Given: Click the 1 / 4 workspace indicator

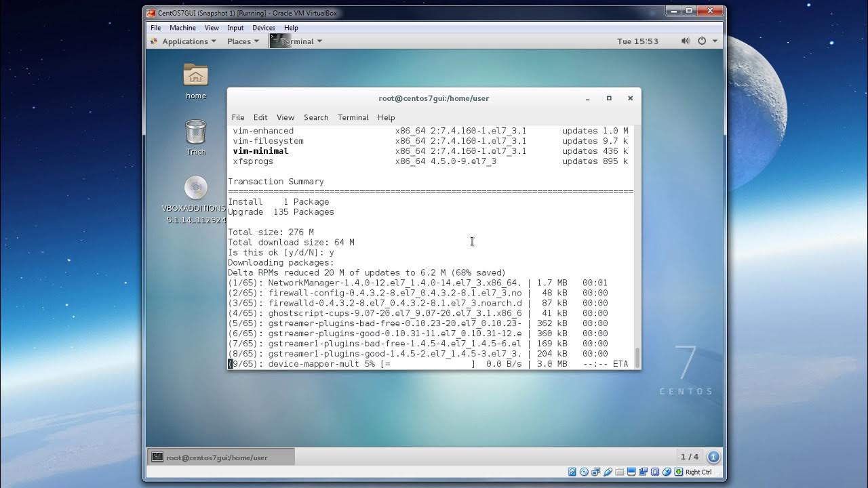Looking at the screenshot, I should (x=690, y=457).
